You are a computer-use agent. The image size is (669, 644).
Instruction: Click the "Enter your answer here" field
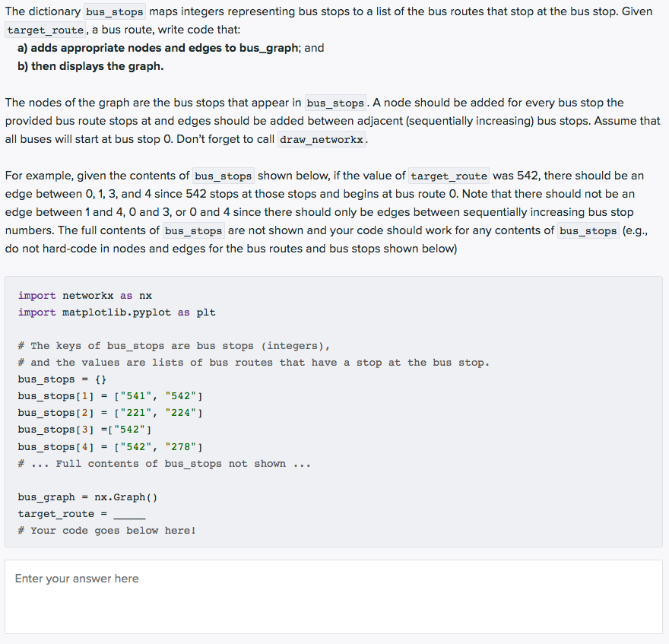(x=334, y=597)
